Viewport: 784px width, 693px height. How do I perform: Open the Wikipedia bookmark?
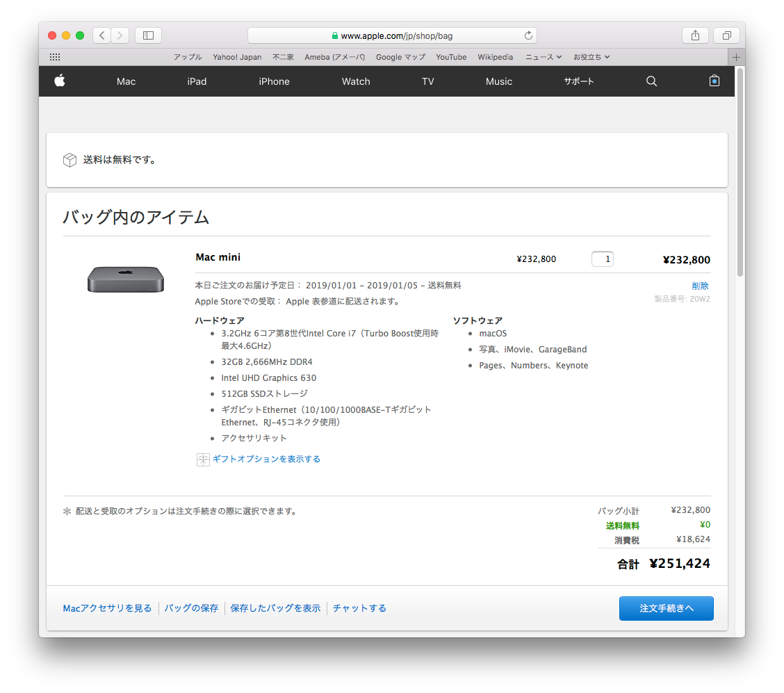coord(495,57)
